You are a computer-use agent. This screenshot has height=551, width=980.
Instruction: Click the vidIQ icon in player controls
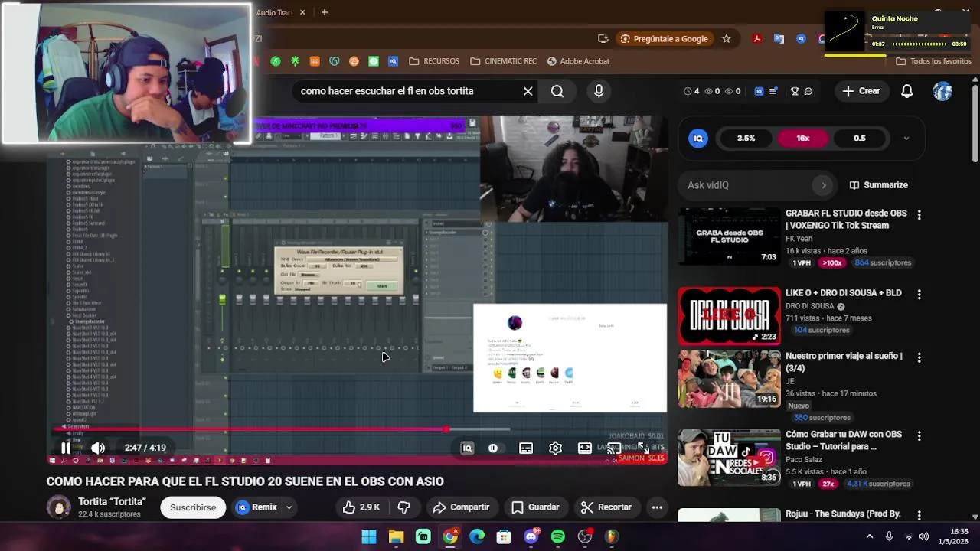point(467,448)
